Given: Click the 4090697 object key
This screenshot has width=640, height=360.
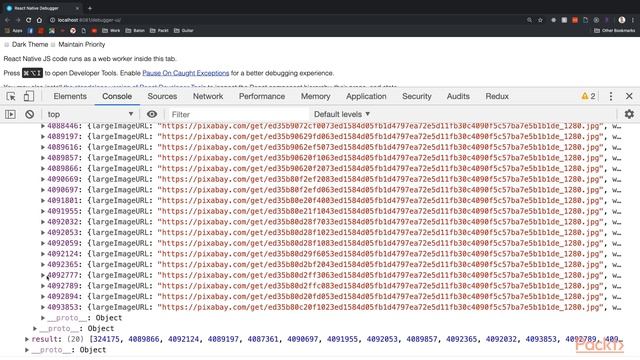Looking at the screenshot, I should click(x=63, y=190).
